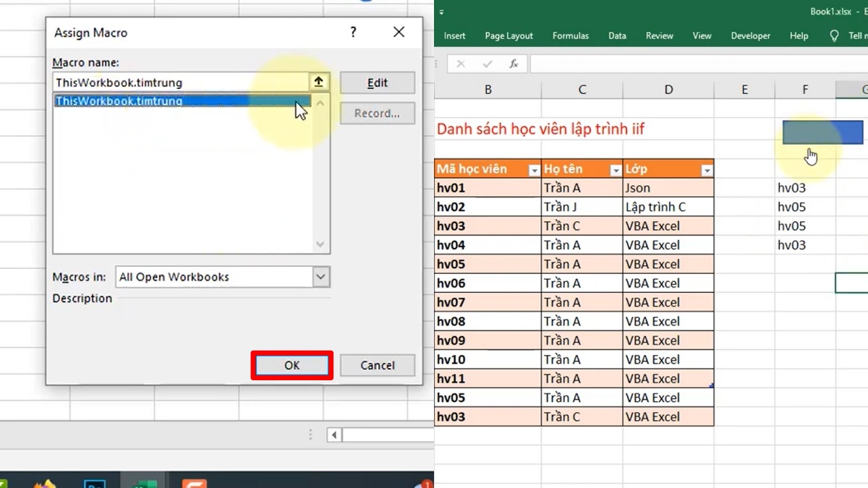Switch to the Data tab
The width and height of the screenshot is (868, 488).
click(x=617, y=35)
